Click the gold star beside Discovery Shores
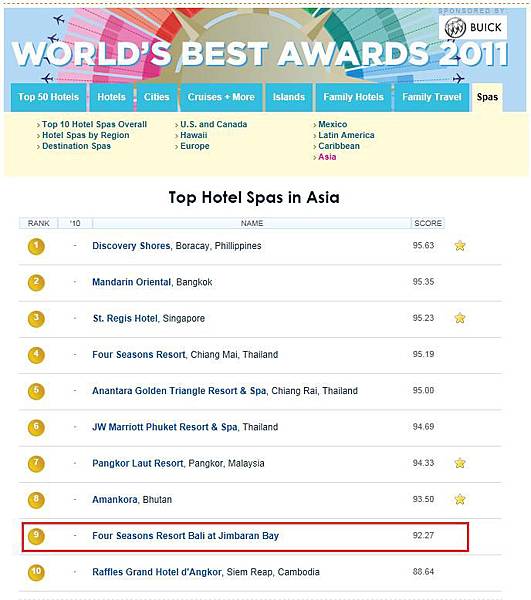This screenshot has width=531, height=600. coord(460,246)
